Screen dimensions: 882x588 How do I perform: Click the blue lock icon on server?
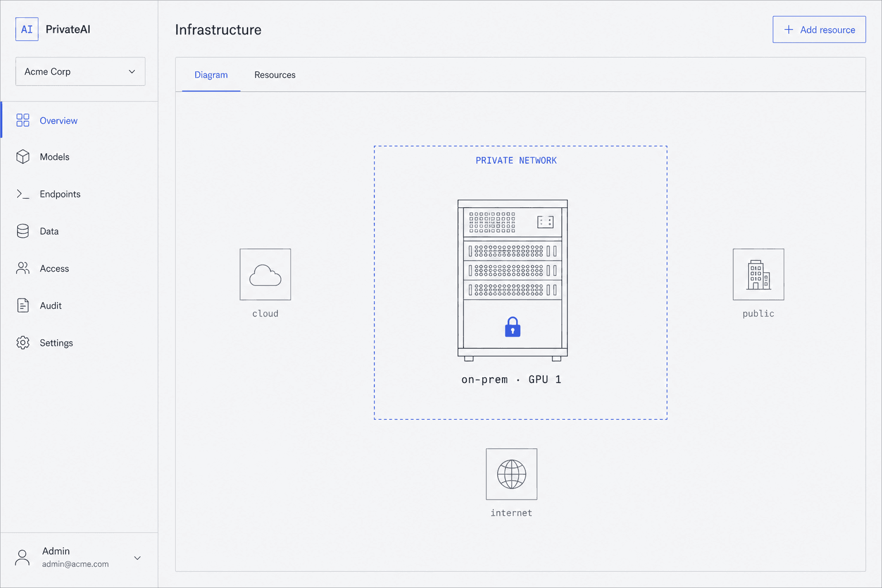513,327
